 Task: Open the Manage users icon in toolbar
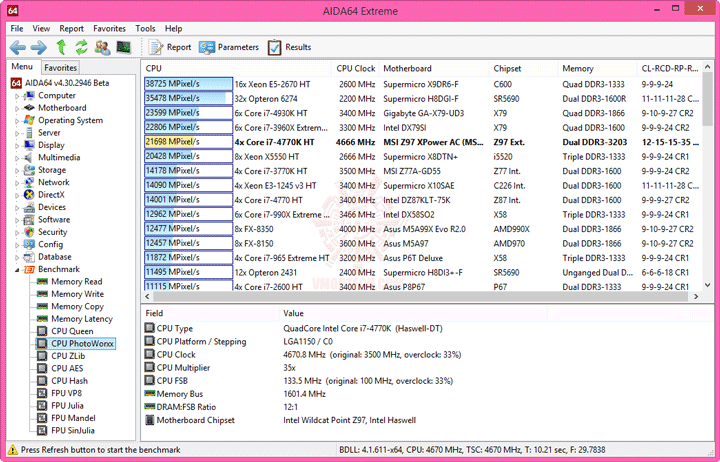(x=102, y=47)
